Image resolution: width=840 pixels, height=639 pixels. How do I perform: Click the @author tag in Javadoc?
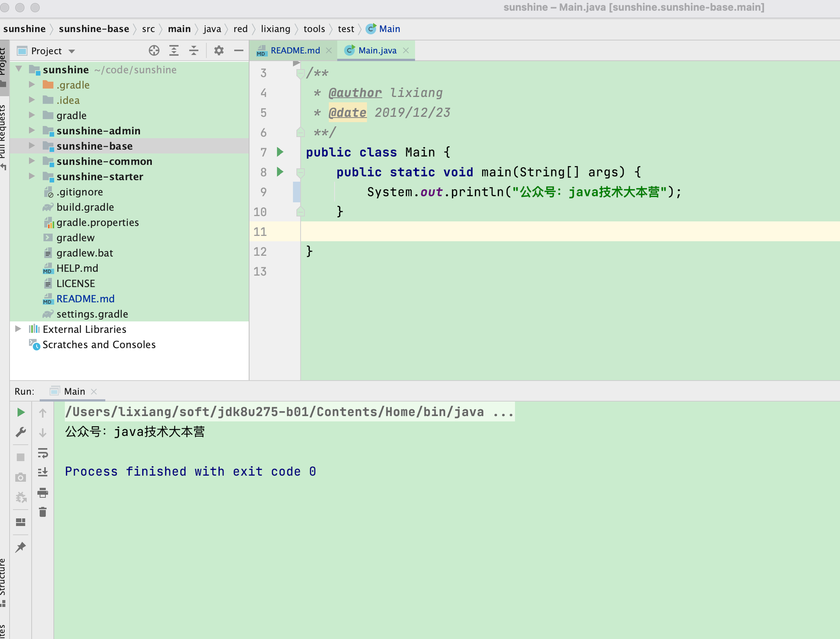click(x=355, y=93)
